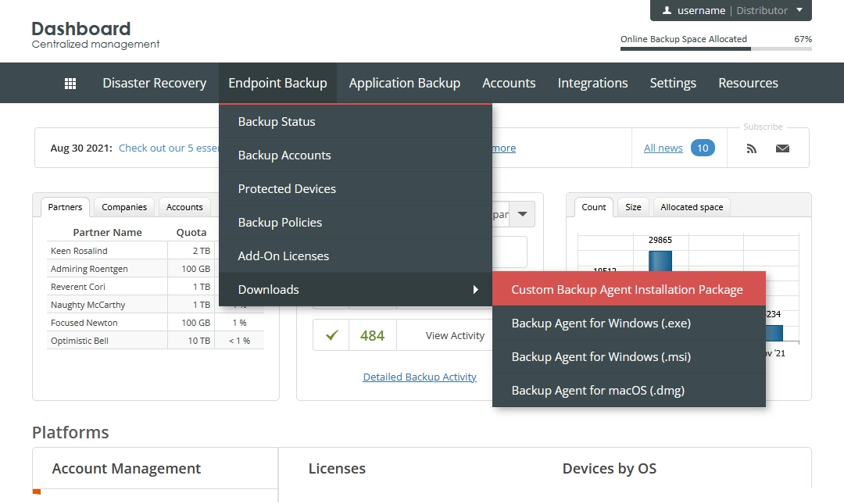Switch to the Count tab
Screen dimensions: 844x504
594,207
